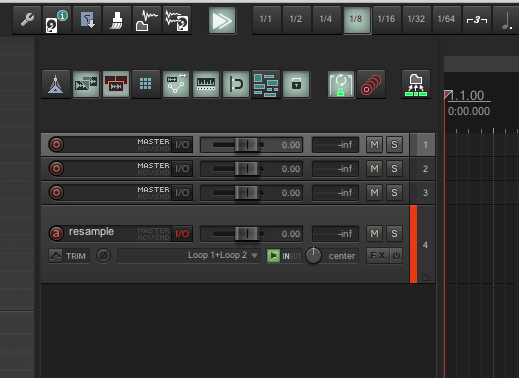
Task: Toggle the grid lines icon
Action: [x=146, y=84]
